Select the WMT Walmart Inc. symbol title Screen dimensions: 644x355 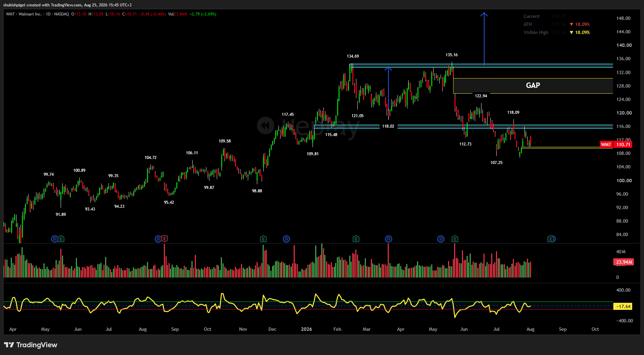coord(24,14)
